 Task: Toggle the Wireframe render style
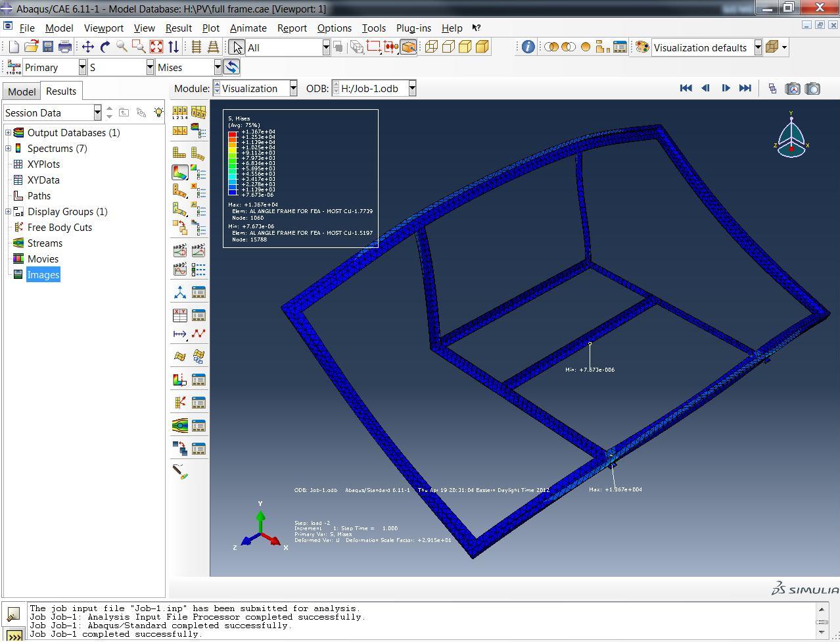(431, 47)
